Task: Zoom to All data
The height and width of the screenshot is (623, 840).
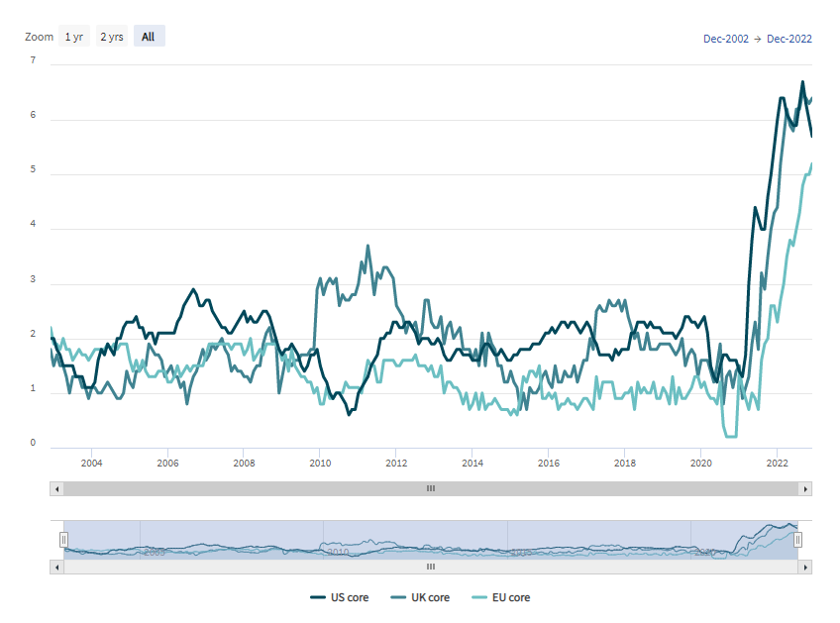Action: click(x=149, y=37)
